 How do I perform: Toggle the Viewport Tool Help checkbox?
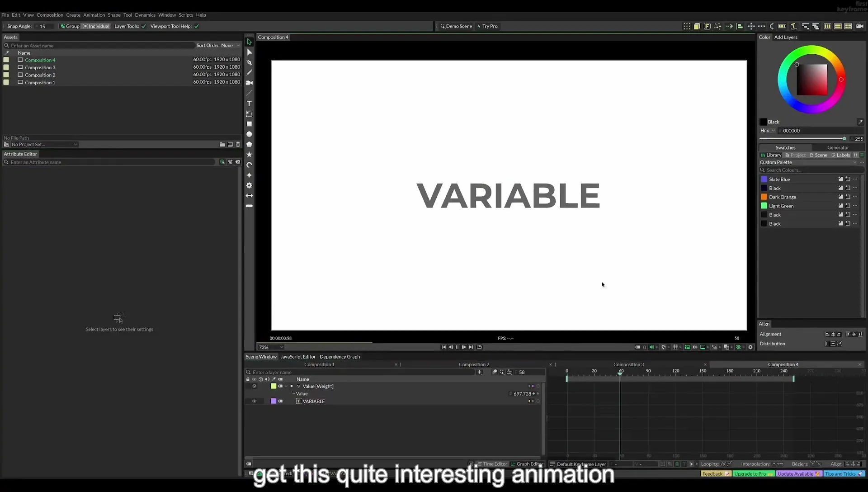click(197, 26)
